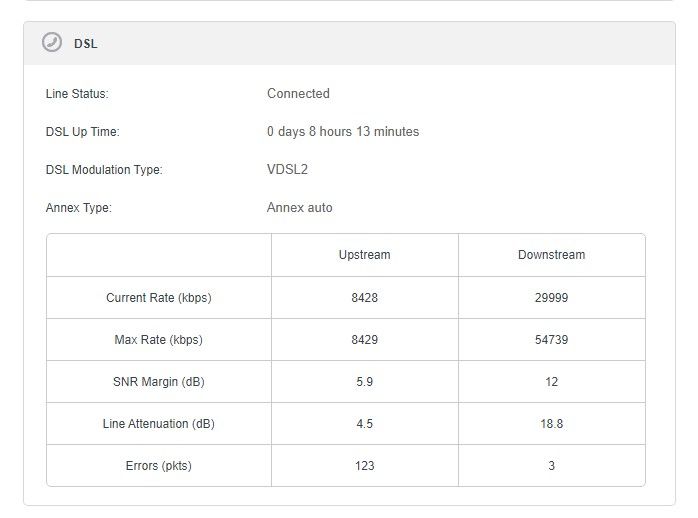Click the DSL section header title
Screen dimensions: 698x518
pyautogui.click(x=86, y=44)
